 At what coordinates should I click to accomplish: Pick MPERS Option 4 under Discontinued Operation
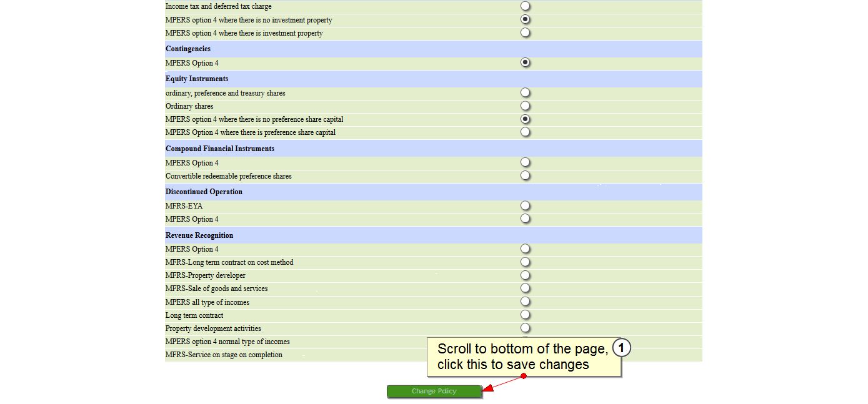526,219
